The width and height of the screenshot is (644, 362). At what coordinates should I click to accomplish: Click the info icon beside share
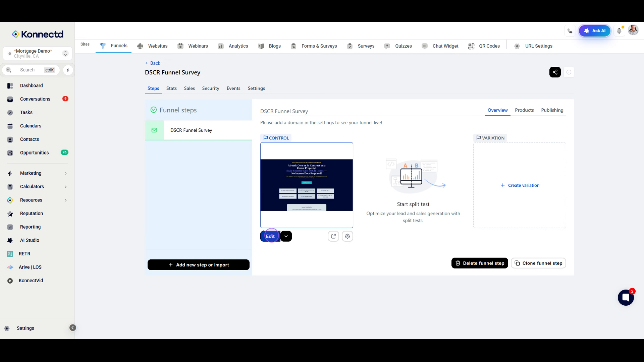pos(569,72)
